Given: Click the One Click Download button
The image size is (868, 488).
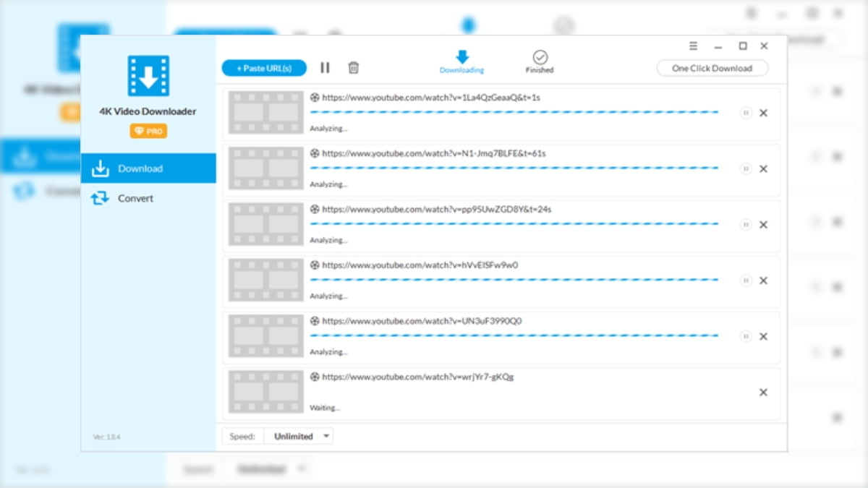Looking at the screenshot, I should [712, 67].
